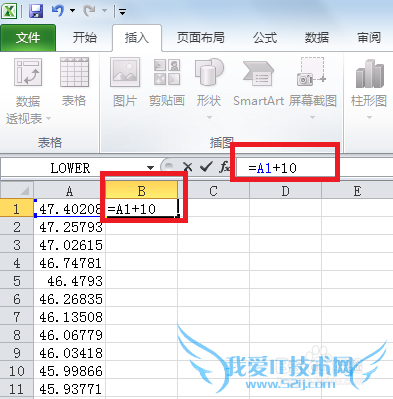393x399 pixels.
Task: Switch to the 开始 tab
Action: [x=85, y=38]
